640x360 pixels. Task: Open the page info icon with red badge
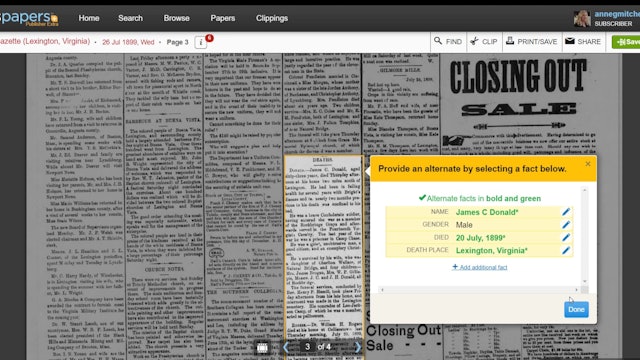[x=202, y=42]
